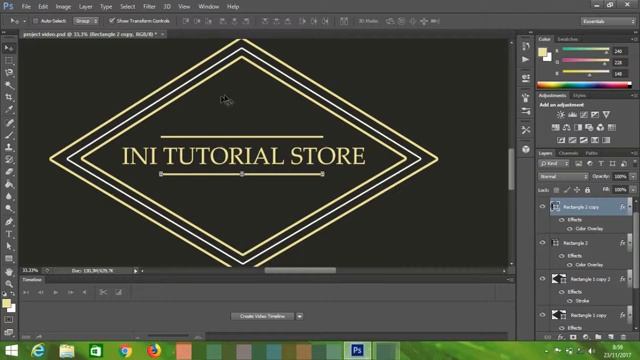
Task: Open the layer filter Kind dropdown
Action: pyautogui.click(x=554, y=164)
